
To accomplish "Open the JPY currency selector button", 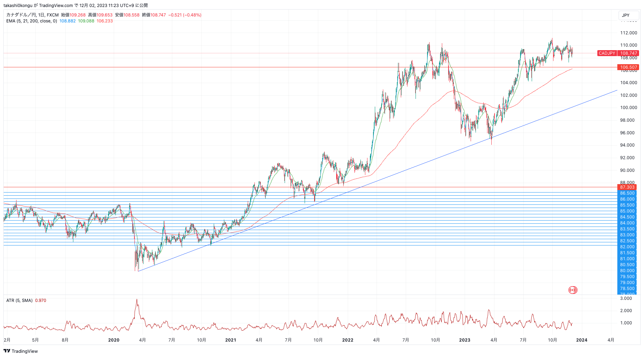I will coord(629,15).
